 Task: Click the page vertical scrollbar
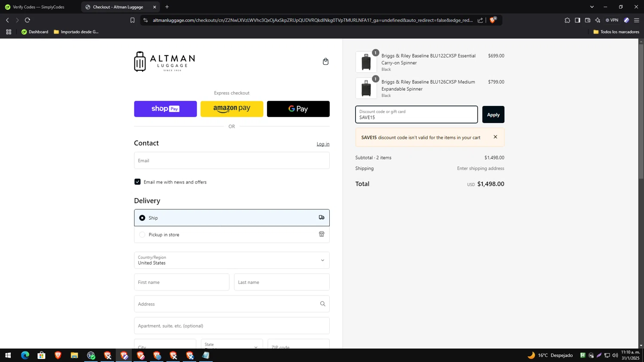(x=641, y=112)
